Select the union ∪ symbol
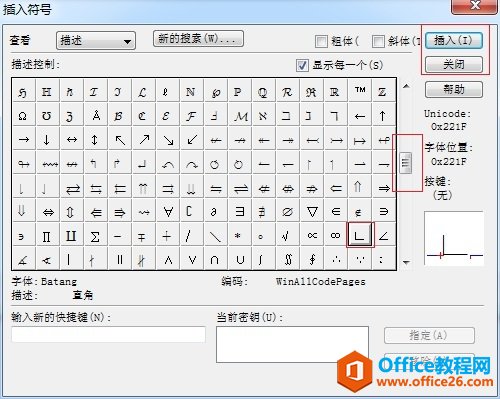Screen dimensions: 500x399 pos(240,259)
